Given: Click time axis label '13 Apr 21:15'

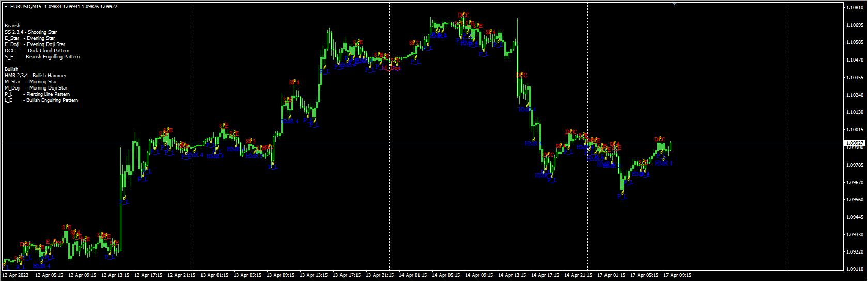Looking at the screenshot, I should pos(380,275).
